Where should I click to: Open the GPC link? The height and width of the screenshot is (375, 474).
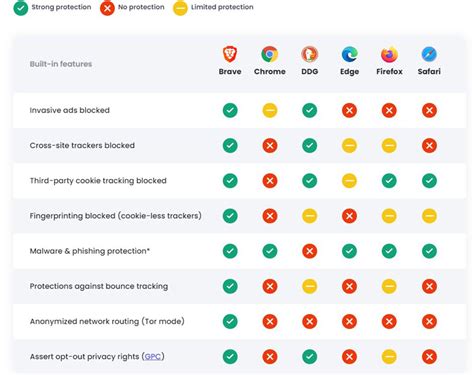[x=153, y=357]
